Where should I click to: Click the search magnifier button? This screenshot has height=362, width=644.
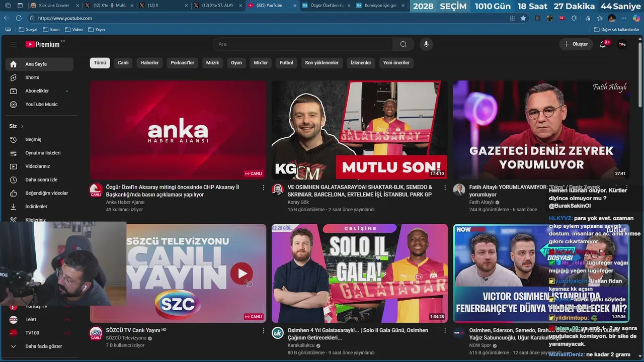[403, 44]
